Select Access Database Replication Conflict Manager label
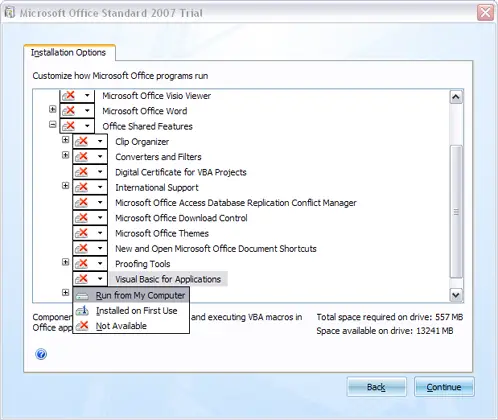The height and width of the screenshot is (420, 498). point(236,203)
